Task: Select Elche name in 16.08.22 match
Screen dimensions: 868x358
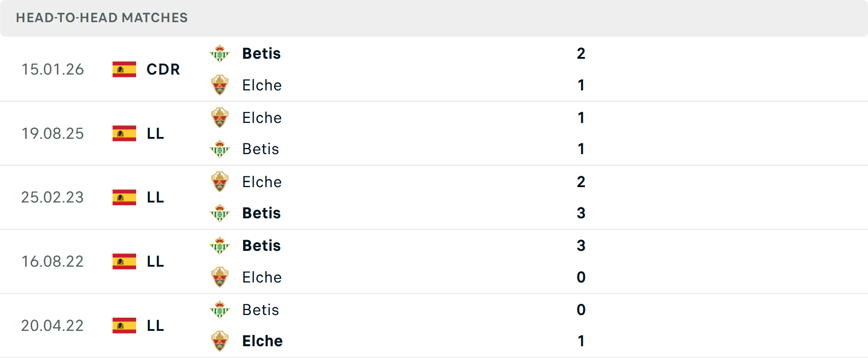Action: pyautogui.click(x=262, y=277)
